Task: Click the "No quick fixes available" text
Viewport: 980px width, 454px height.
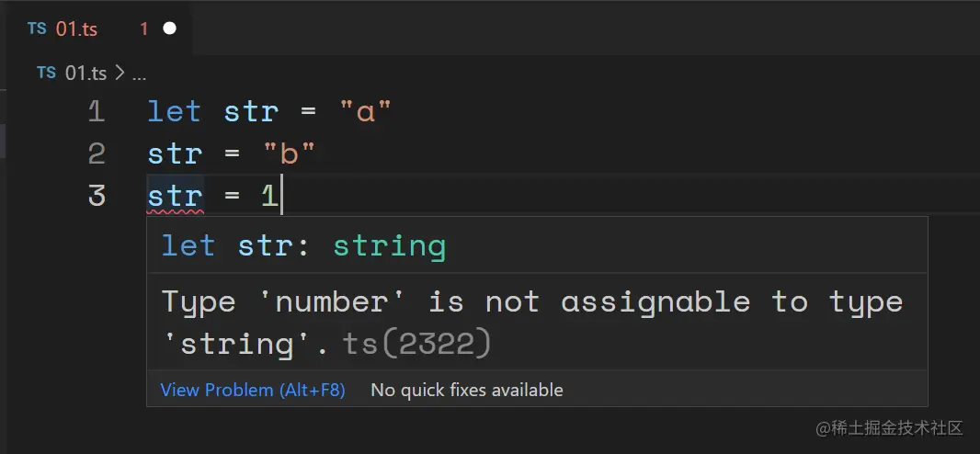Action: coord(466,391)
